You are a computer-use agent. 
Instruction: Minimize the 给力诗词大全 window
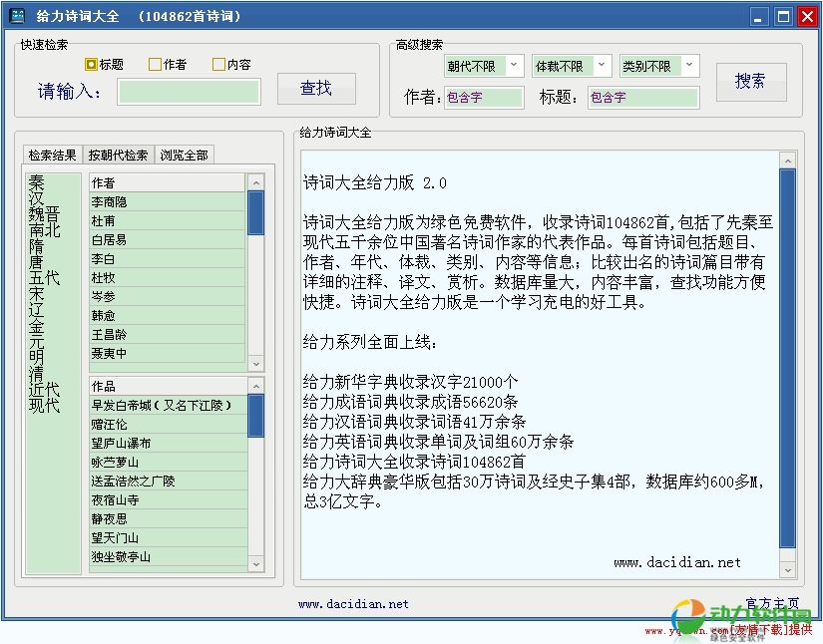[x=760, y=17]
